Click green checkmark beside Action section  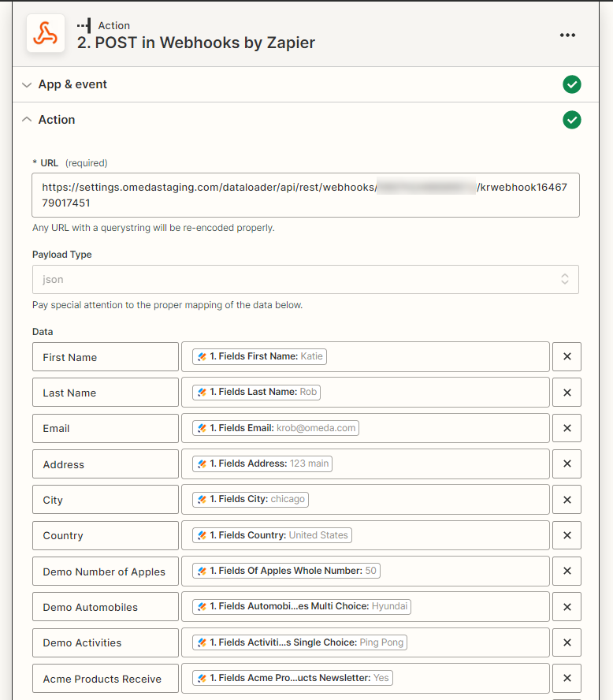tap(572, 120)
